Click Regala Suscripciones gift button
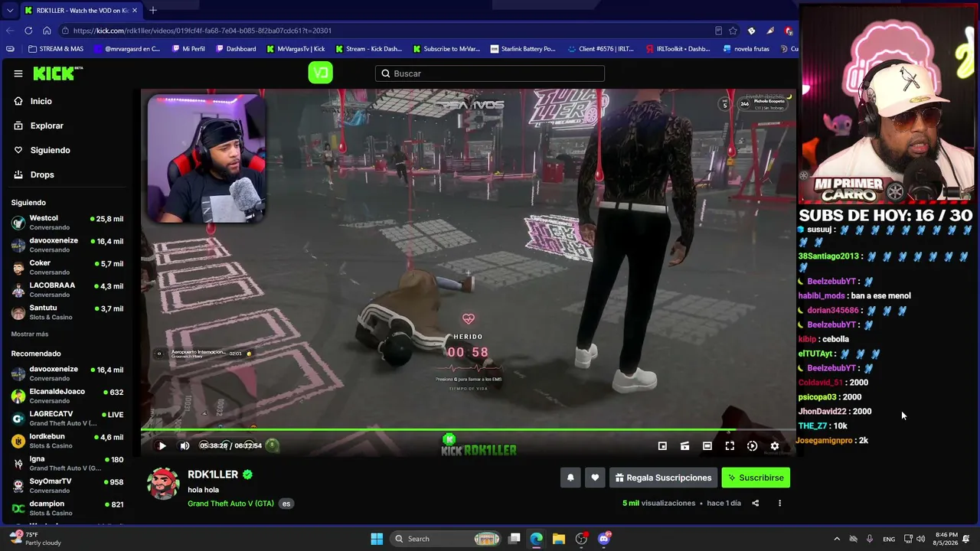 point(663,478)
